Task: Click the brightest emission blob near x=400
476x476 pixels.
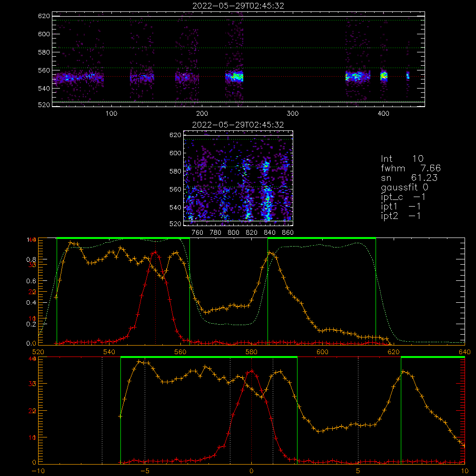Action: (384, 76)
